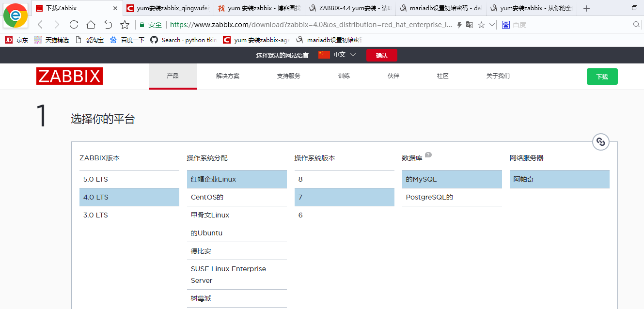
Task: Switch to ZABBIX-4.4 yum安装 tab
Action: [x=350, y=8]
